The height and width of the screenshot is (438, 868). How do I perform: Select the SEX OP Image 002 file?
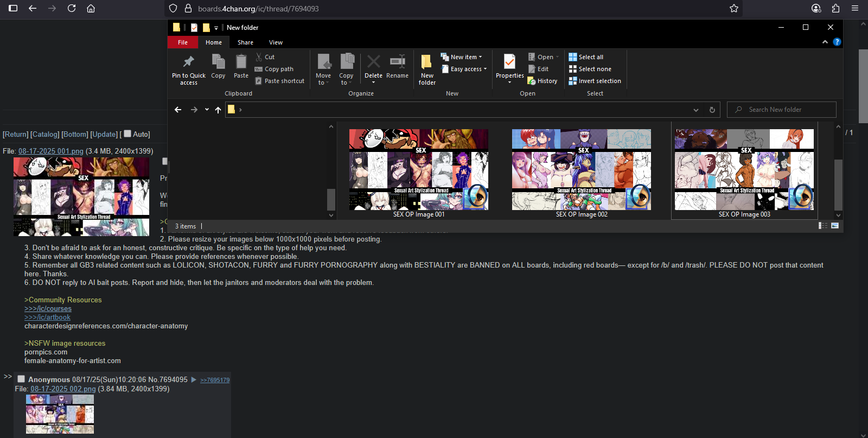[x=582, y=173]
